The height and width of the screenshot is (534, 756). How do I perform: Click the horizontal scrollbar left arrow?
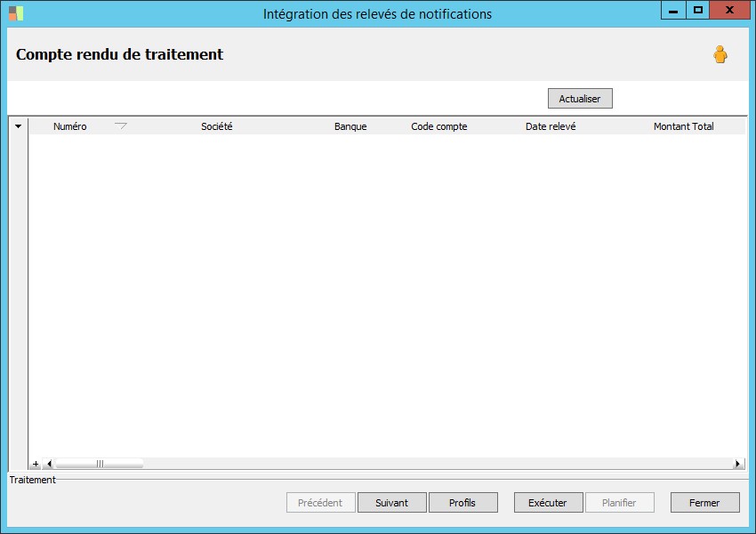pyautogui.click(x=49, y=464)
